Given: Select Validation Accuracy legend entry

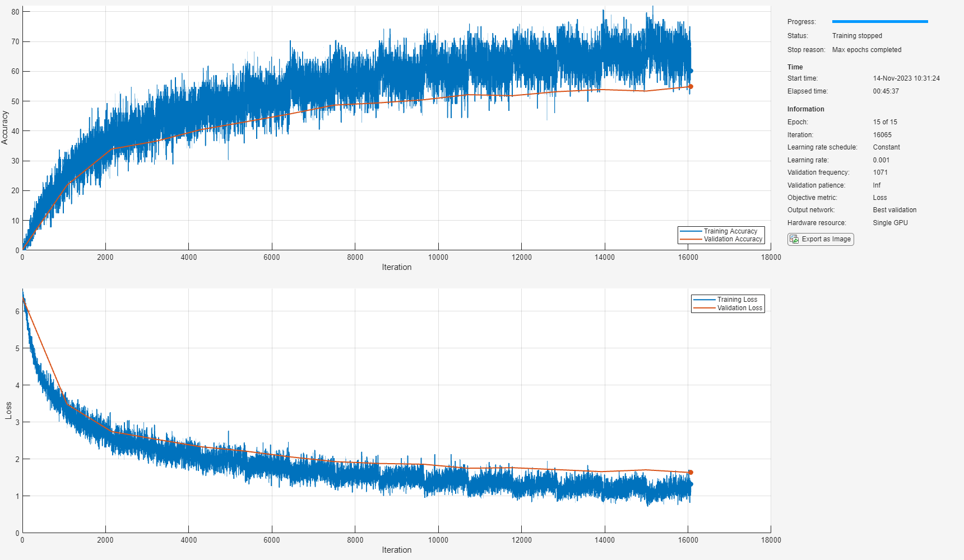Looking at the screenshot, I should pos(721,239).
